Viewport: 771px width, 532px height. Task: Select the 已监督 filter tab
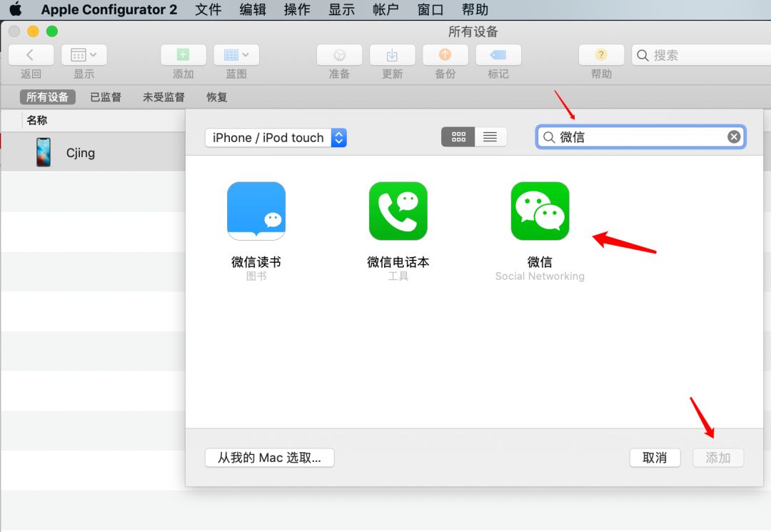(105, 97)
